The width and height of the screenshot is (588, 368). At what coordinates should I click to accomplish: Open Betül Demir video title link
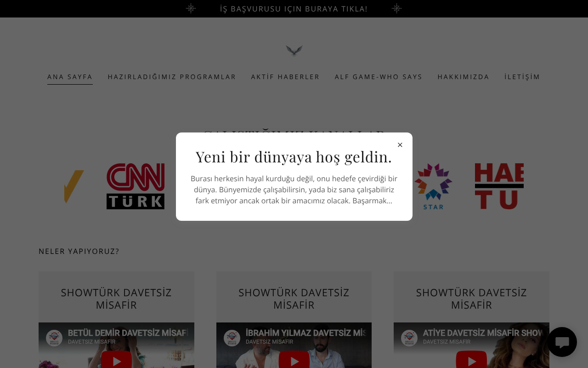128,333
